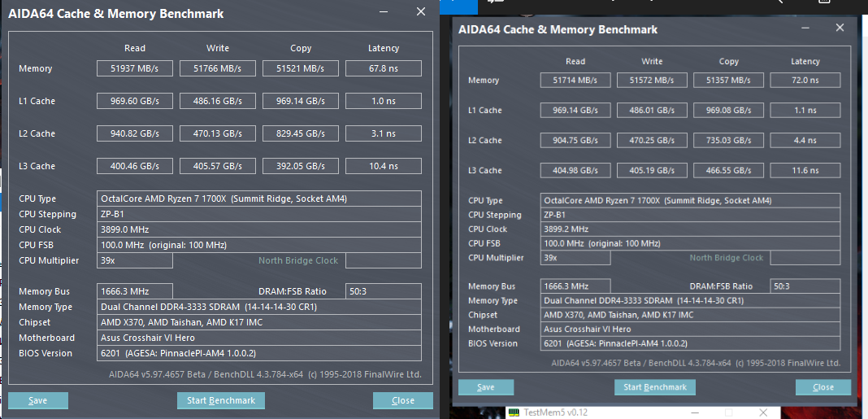The height and width of the screenshot is (419, 868).
Task: Close the left AIDA64 window via X
Action: pos(421,11)
